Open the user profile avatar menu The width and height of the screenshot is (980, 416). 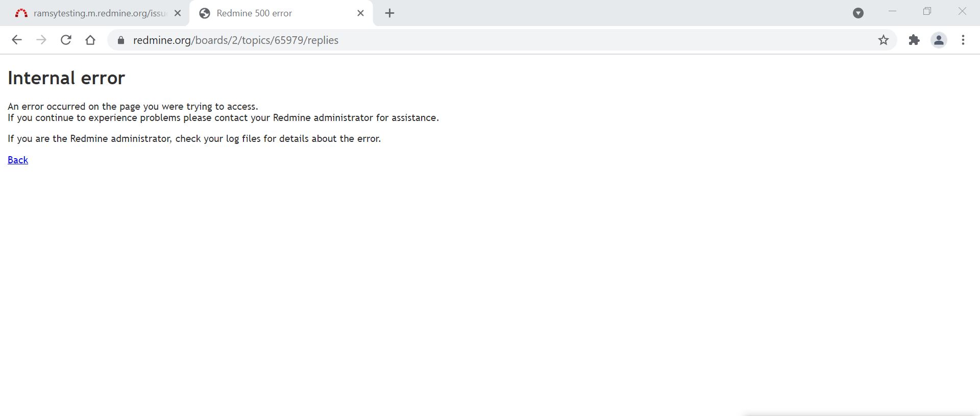coord(939,40)
